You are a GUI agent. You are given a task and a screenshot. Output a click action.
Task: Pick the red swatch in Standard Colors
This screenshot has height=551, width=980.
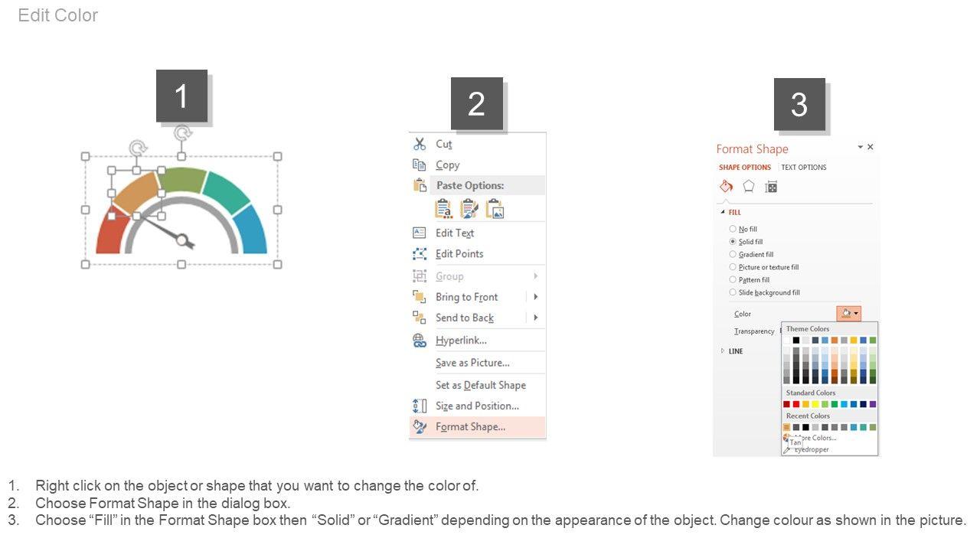point(795,404)
